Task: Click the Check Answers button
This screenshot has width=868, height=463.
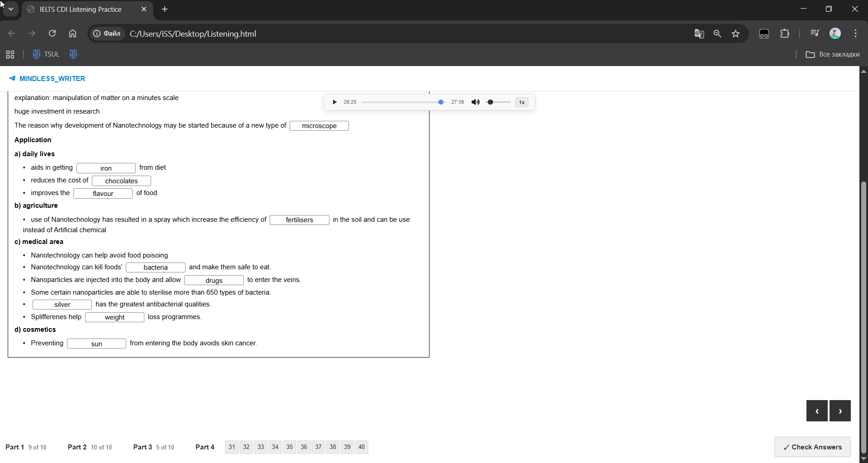Action: coord(812,447)
